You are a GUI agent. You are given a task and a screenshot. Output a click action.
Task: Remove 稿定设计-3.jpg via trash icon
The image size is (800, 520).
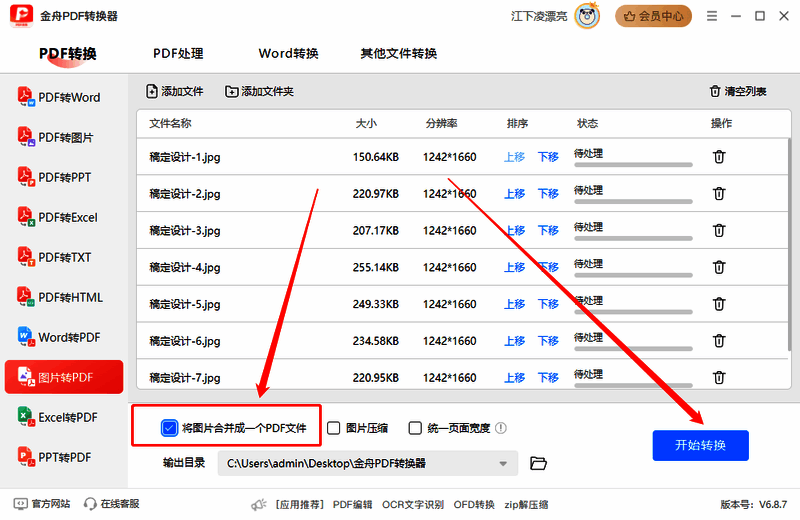(x=719, y=230)
